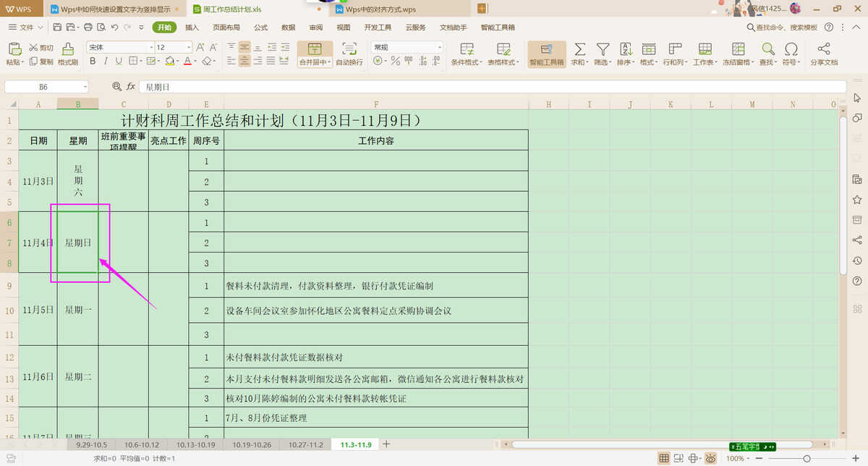Viewport: 868px width, 466px height.
Task: Click the WPS home button at top left
Action: tap(21, 9)
